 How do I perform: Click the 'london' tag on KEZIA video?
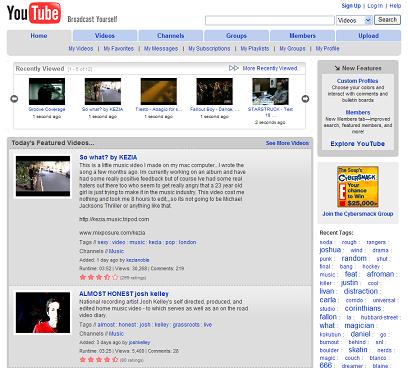pos(187,242)
